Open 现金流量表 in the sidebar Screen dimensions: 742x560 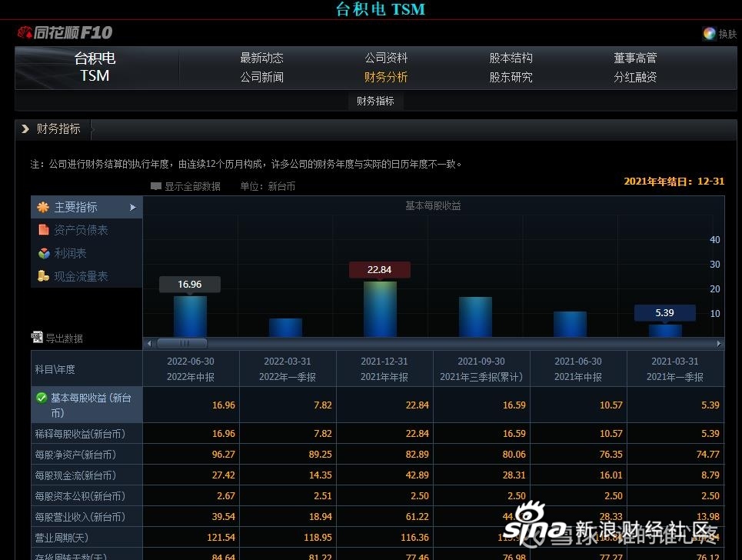tap(81, 276)
